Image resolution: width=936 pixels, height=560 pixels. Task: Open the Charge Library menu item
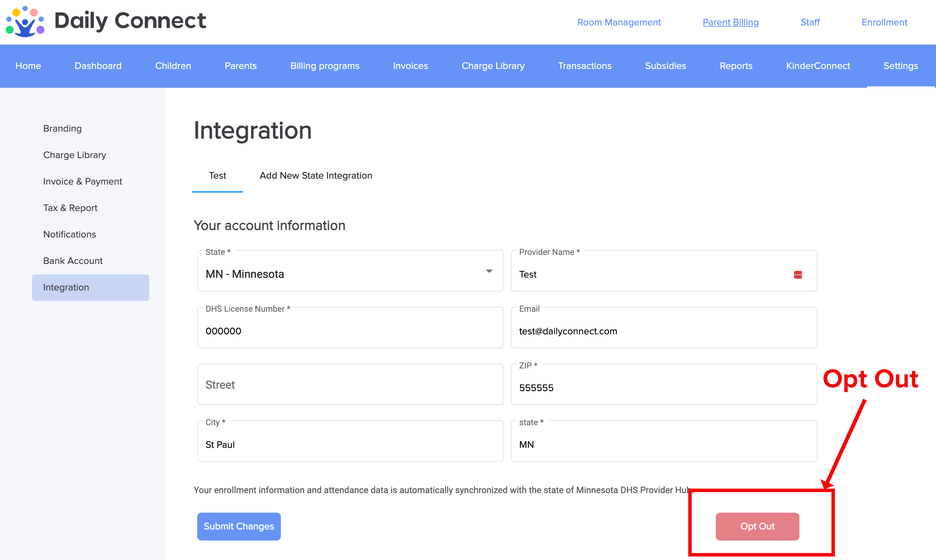493,66
